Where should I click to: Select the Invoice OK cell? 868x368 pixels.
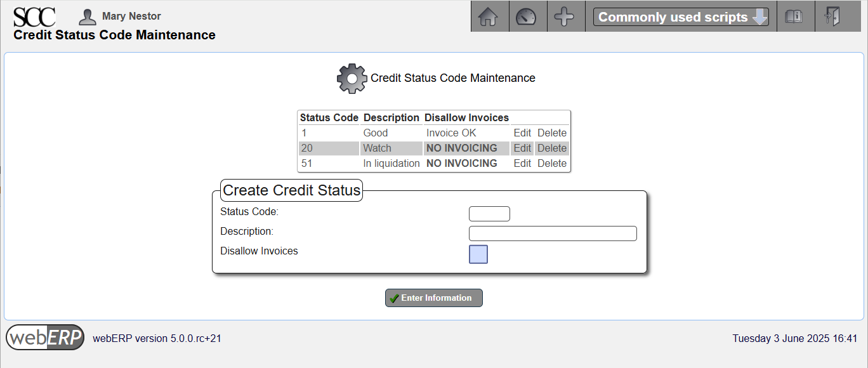[x=466, y=133]
